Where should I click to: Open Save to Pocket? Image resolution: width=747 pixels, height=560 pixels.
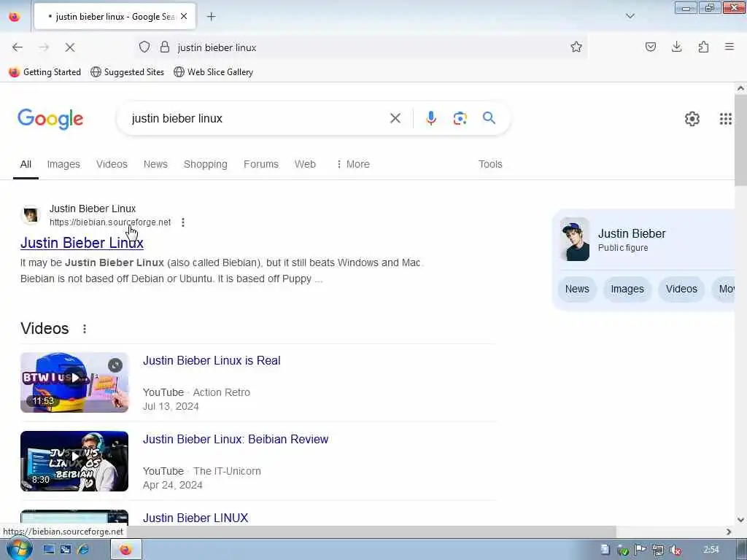[x=650, y=47]
